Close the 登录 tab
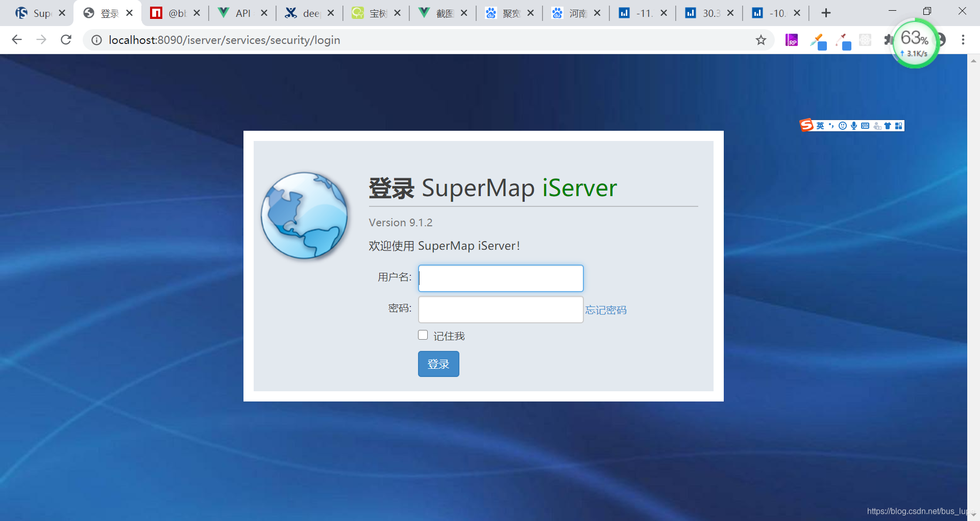The height and width of the screenshot is (521, 980). [130, 13]
